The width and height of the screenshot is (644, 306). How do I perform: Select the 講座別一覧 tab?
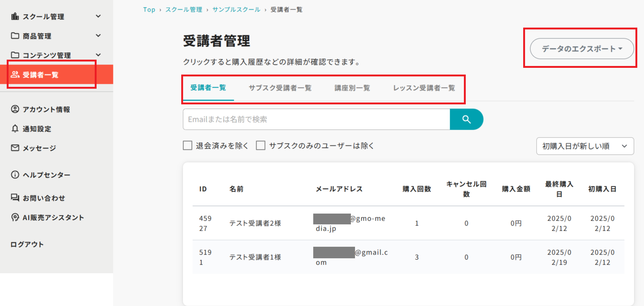352,88
